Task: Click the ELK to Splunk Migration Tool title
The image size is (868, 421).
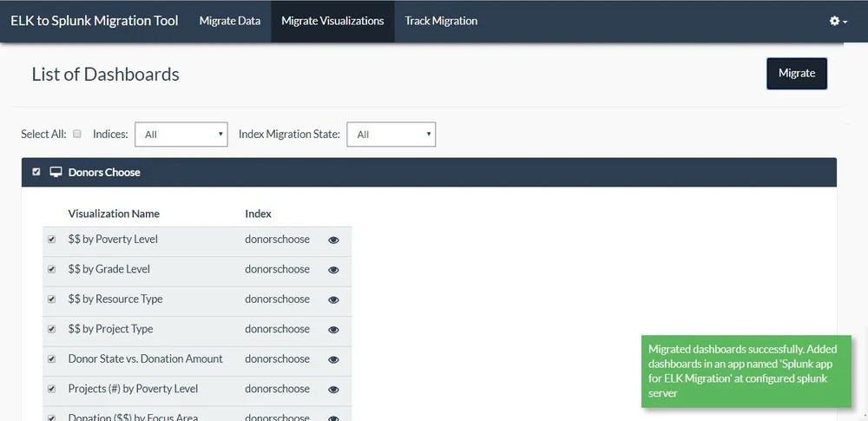Action: coord(95,21)
